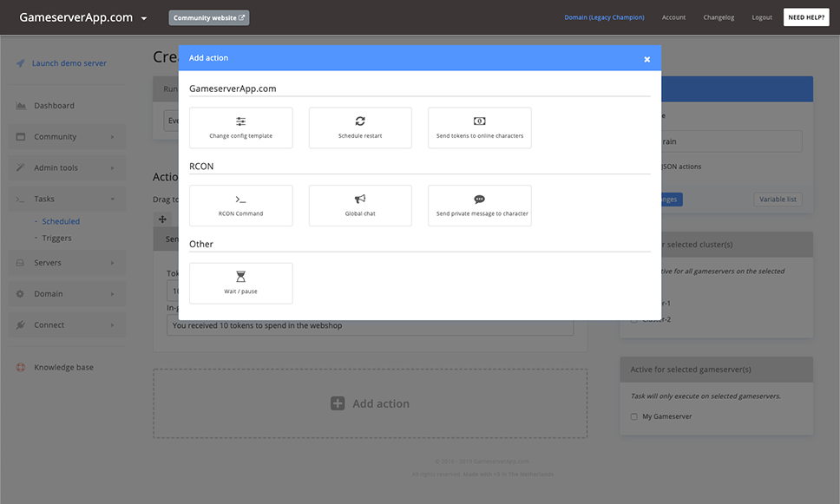The image size is (840, 504).
Task: Click the Logout link
Action: pyautogui.click(x=762, y=17)
